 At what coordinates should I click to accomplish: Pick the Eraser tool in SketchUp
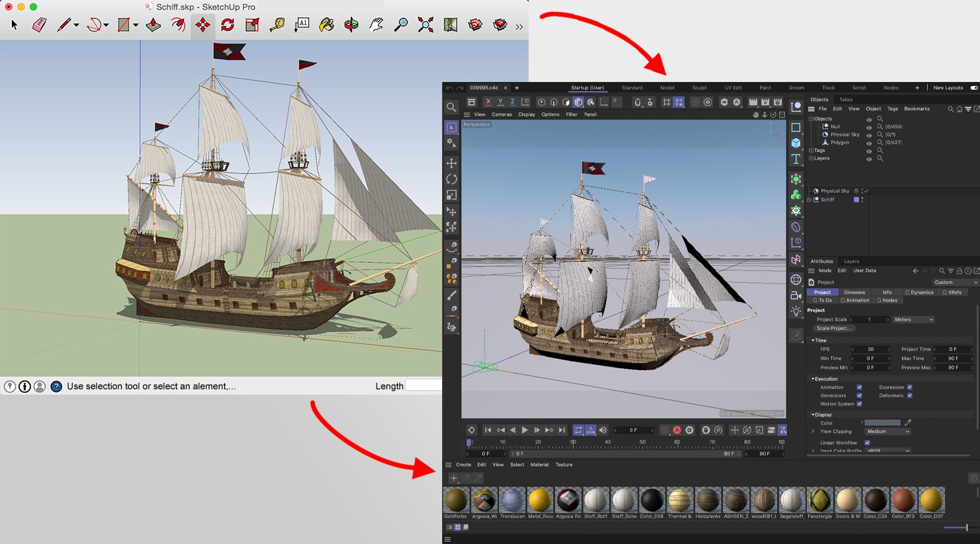(x=40, y=25)
